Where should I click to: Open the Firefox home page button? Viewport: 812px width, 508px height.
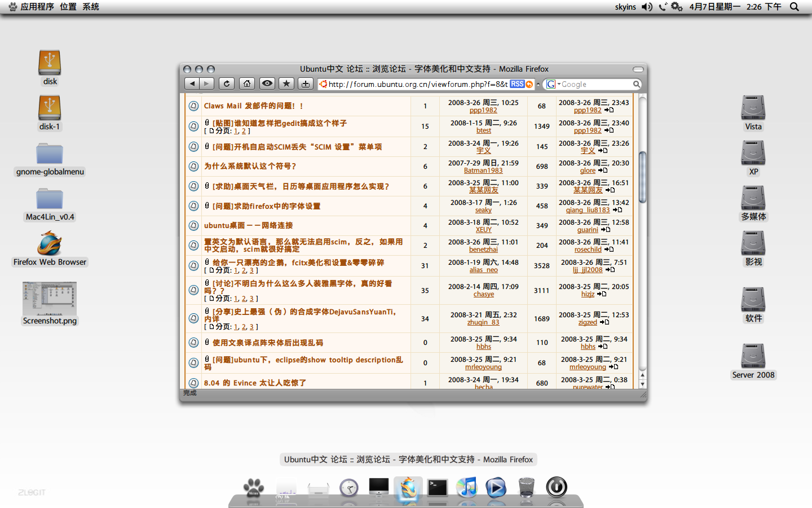(247, 84)
